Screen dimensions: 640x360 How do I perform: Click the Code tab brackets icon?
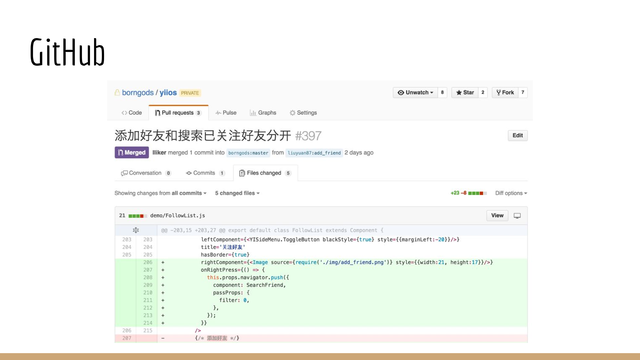124,113
